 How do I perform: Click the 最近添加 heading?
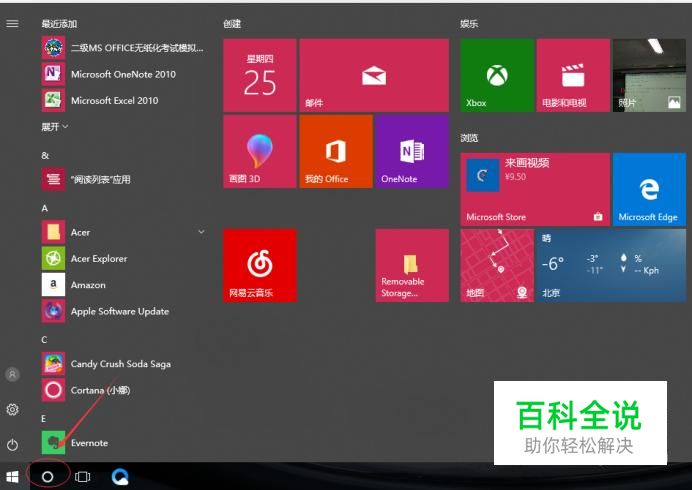[x=59, y=24]
